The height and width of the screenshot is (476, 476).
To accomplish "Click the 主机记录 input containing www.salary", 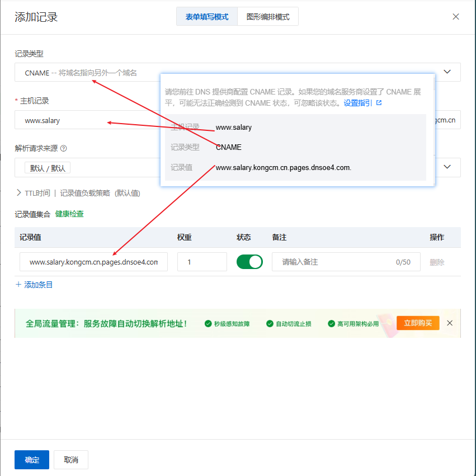I will pos(84,120).
